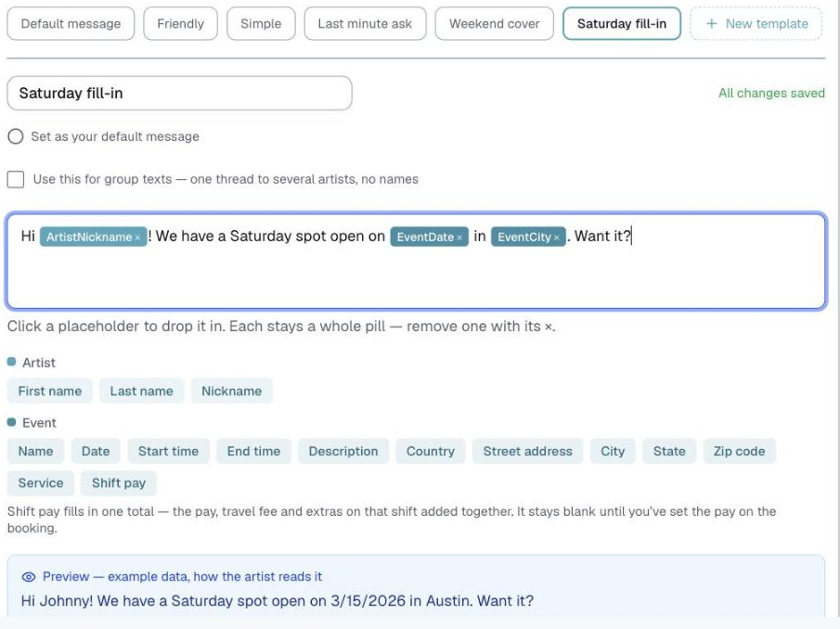This screenshot has height=629, width=840.
Task: Insert the artist First name placeholder
Action: tap(50, 392)
